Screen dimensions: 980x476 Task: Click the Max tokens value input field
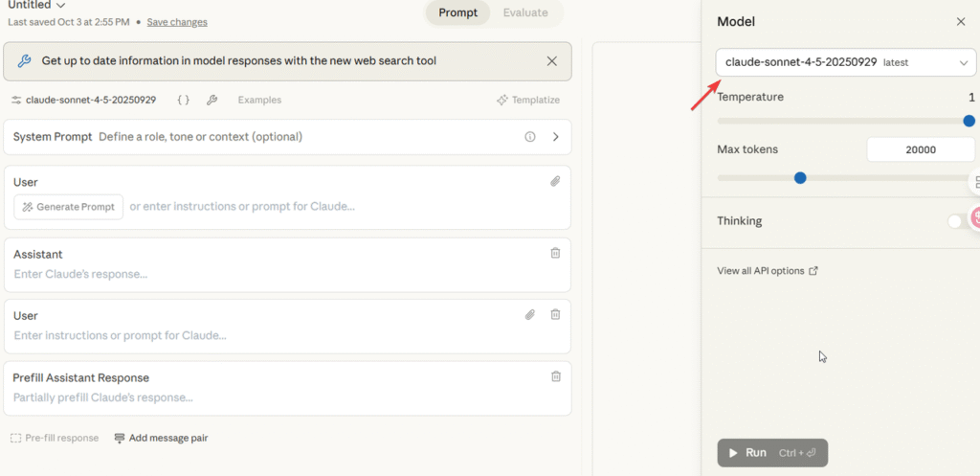(x=920, y=149)
